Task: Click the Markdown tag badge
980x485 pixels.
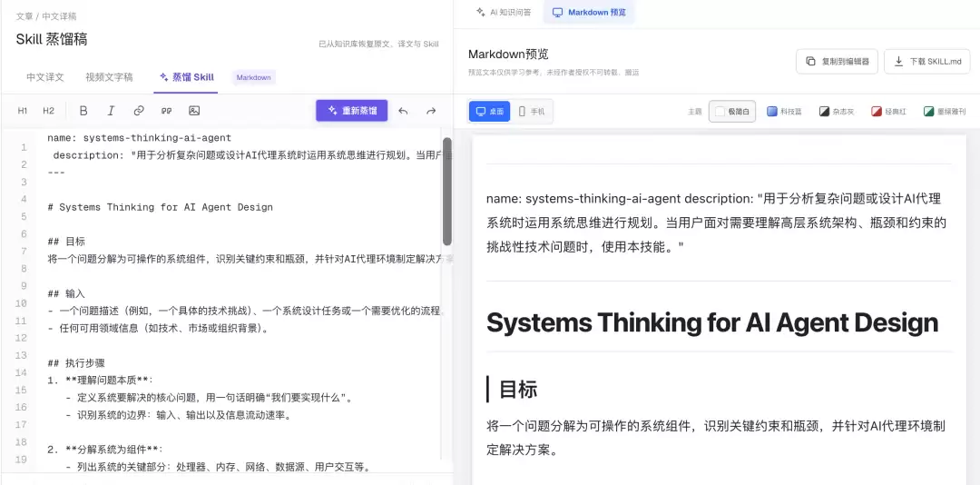Action: tap(254, 77)
